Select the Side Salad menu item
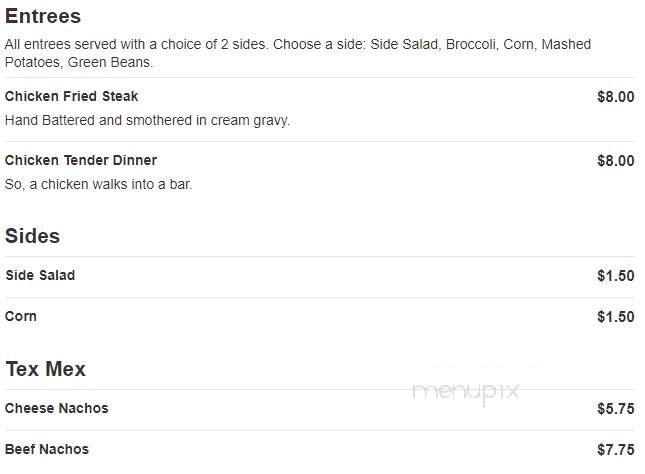 [x=40, y=275]
